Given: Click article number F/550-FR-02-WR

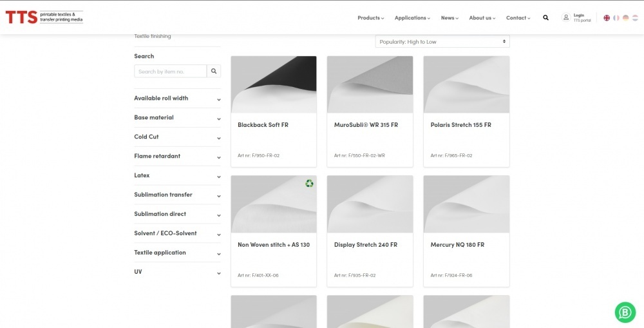Looking at the screenshot, I should [359, 156].
